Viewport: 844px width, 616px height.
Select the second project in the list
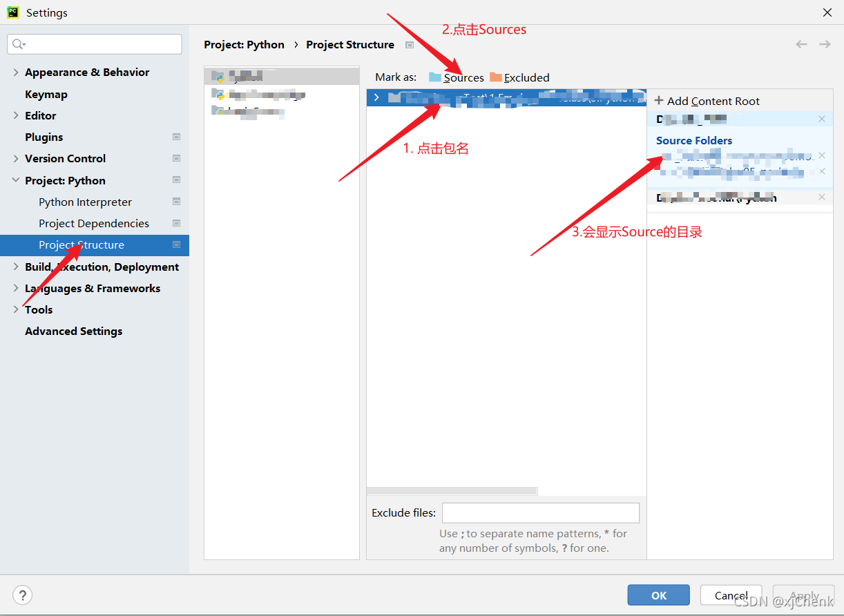[x=282, y=94]
